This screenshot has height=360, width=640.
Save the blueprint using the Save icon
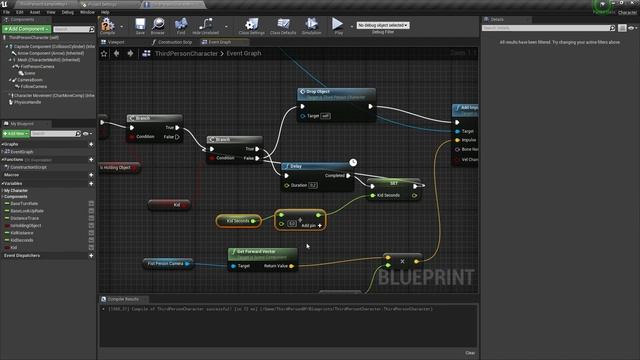[x=140, y=25]
